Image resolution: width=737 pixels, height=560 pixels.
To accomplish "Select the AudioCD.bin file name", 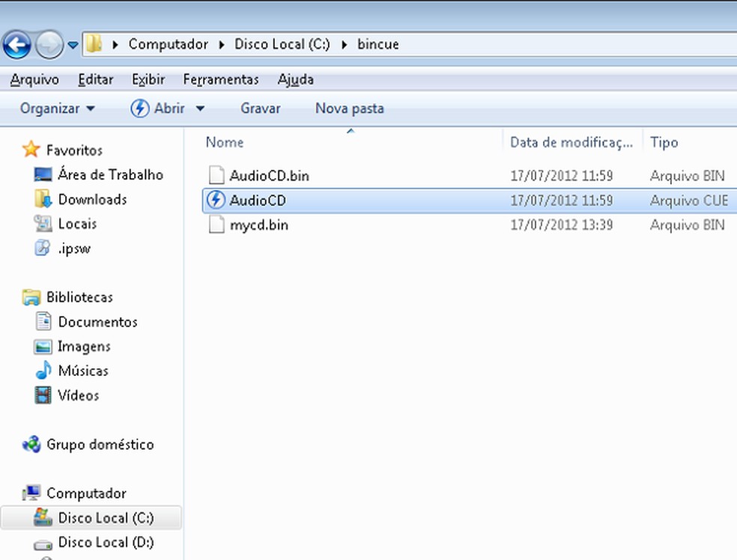I will (x=270, y=176).
